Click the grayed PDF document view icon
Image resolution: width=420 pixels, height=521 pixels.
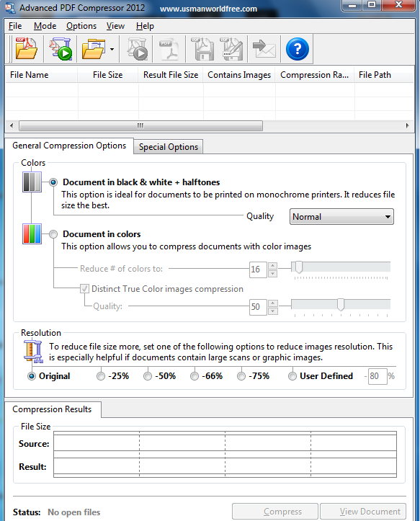click(x=169, y=49)
